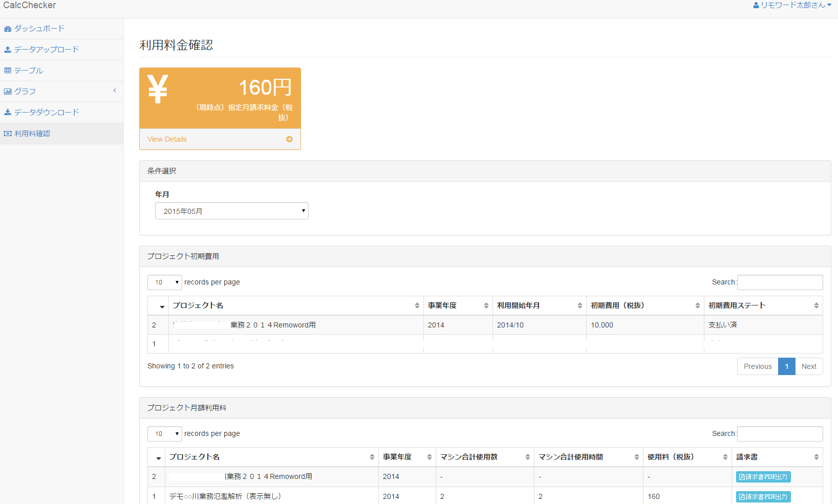This screenshot has width=838, height=504.
Task: Open the テーブル menu item
Action: [x=29, y=71]
